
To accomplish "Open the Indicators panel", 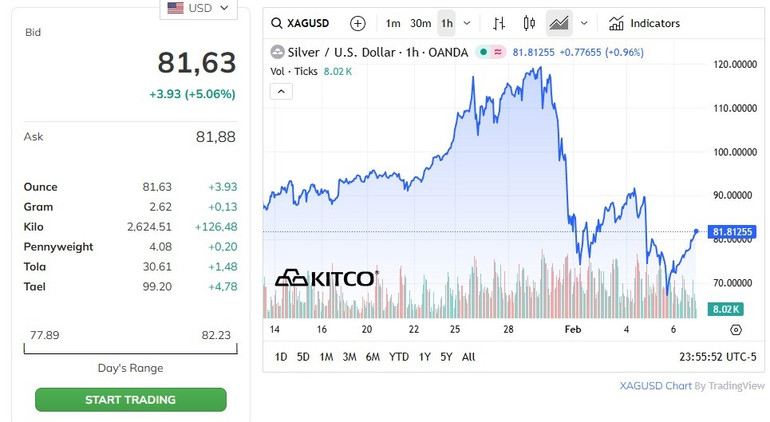I will click(x=644, y=23).
